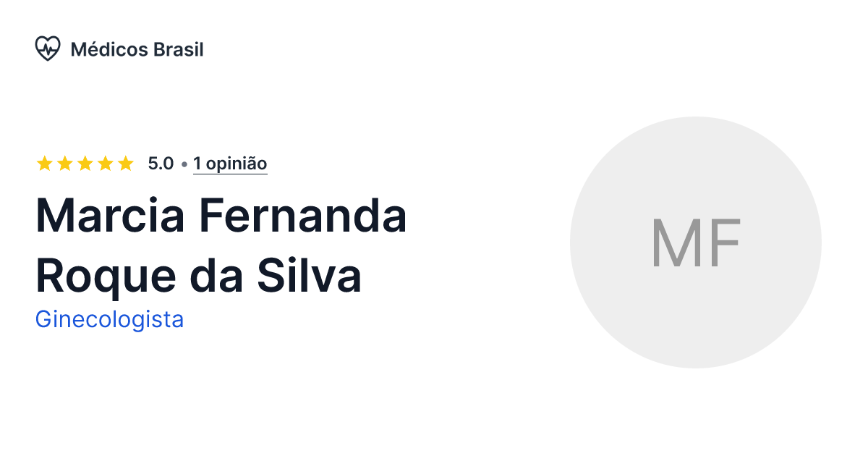
Task: Click the MF initials inside the avatar
Action: [696, 242]
